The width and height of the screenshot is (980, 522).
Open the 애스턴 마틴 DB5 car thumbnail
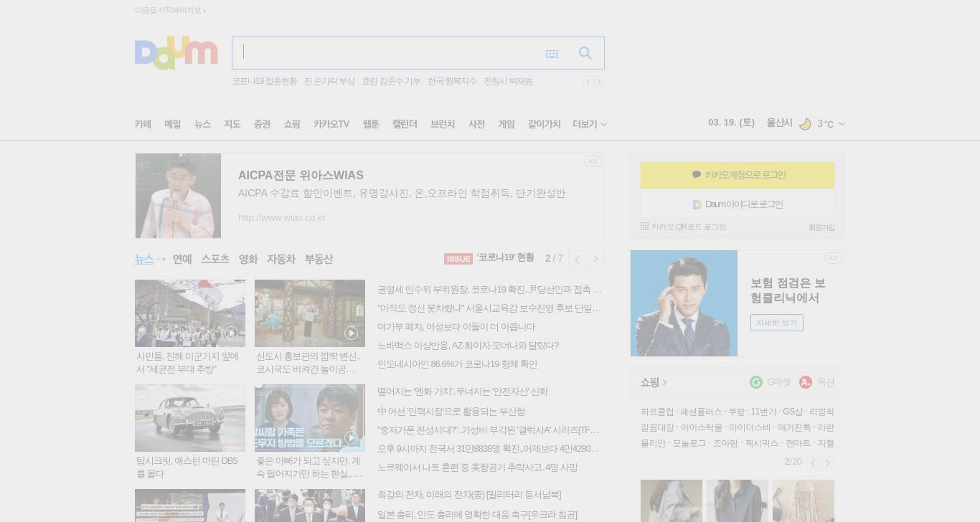point(190,418)
